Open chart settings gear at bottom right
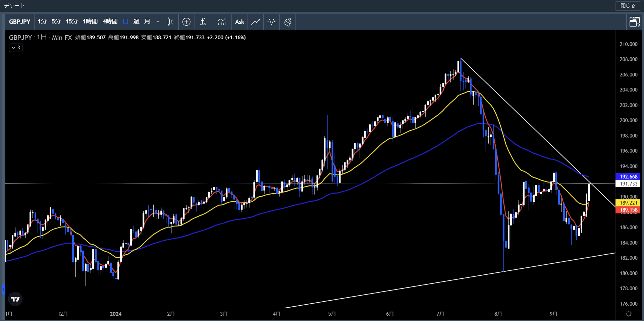Viewport: 644px width, 321px height. pos(629,314)
